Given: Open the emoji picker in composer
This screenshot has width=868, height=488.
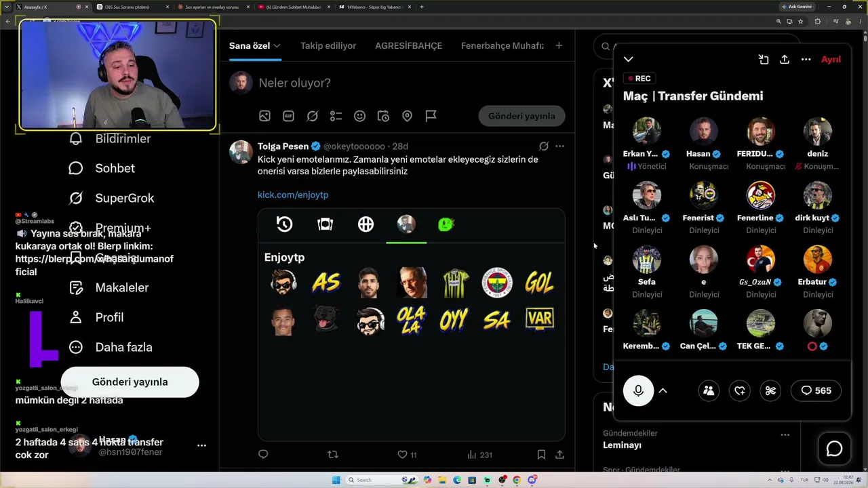Looking at the screenshot, I should tap(359, 116).
